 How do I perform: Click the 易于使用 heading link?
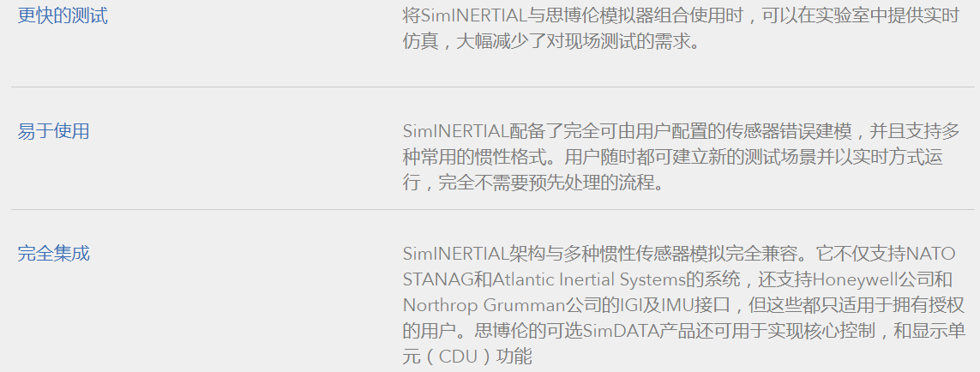(53, 131)
